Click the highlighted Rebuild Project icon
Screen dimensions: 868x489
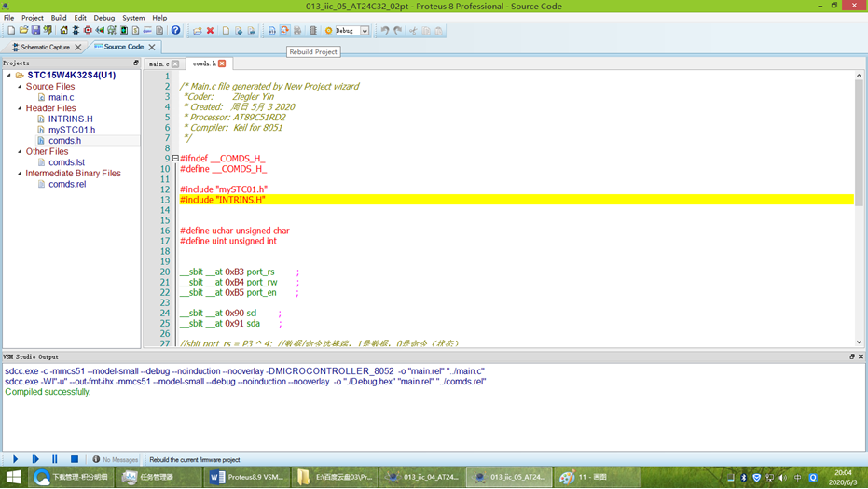[x=284, y=31]
